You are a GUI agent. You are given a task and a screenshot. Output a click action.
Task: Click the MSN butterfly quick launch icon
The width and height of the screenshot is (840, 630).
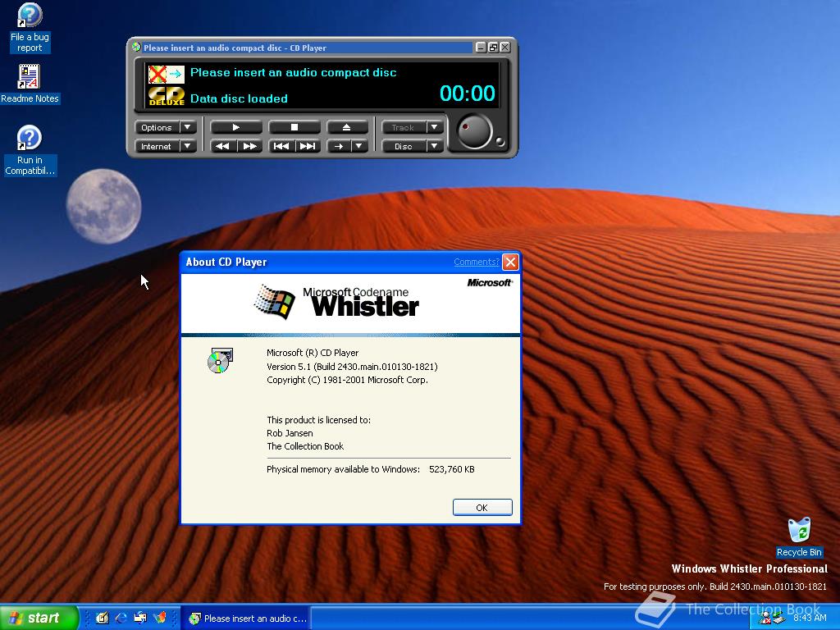[x=160, y=619]
